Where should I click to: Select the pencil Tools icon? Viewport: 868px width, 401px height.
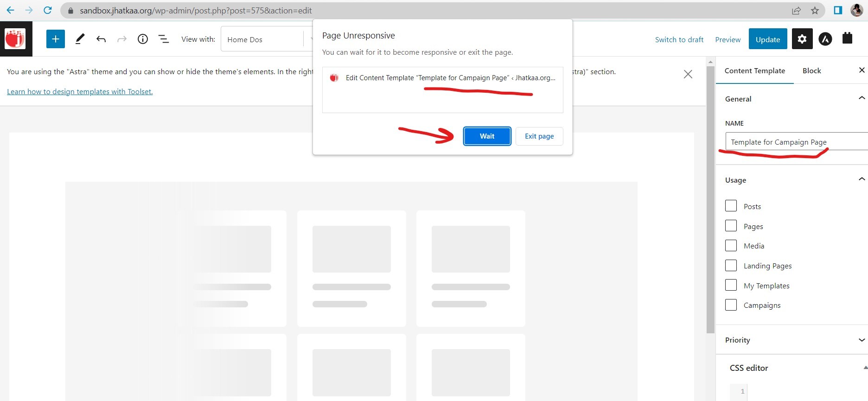(80, 39)
